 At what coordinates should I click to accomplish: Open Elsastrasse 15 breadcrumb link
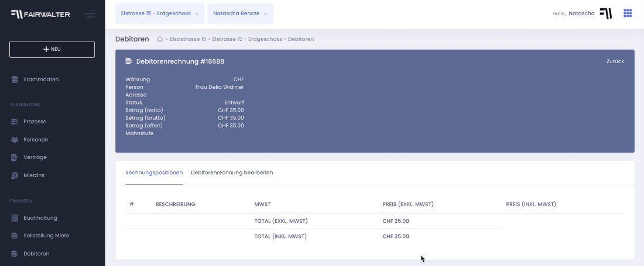pos(188,39)
